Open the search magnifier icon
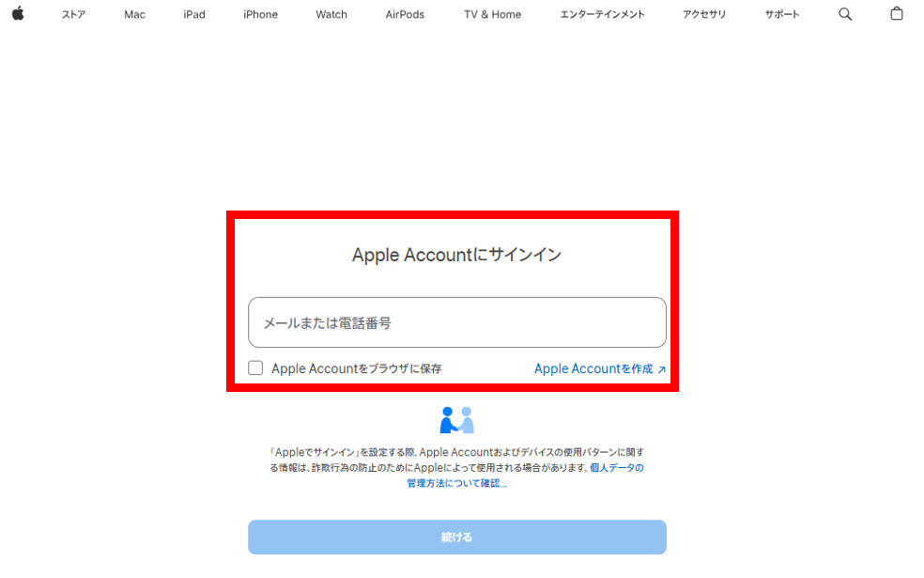This screenshot has width=924, height=578. click(x=845, y=14)
